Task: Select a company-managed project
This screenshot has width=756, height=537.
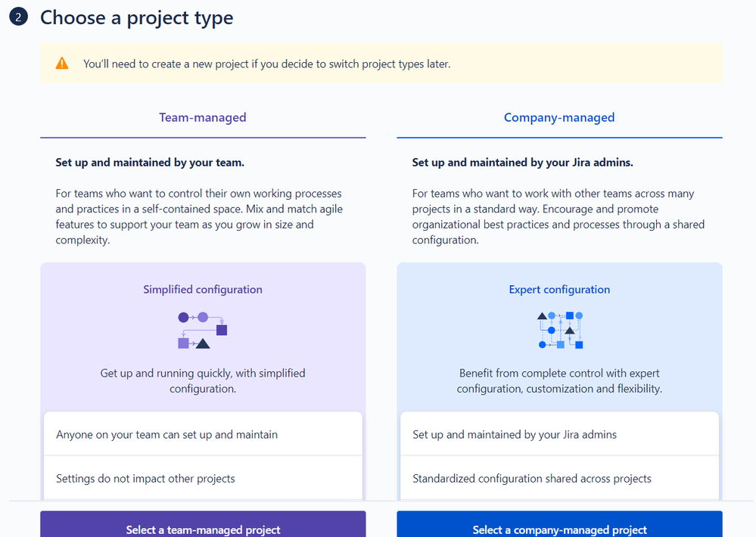Action: 559,529
